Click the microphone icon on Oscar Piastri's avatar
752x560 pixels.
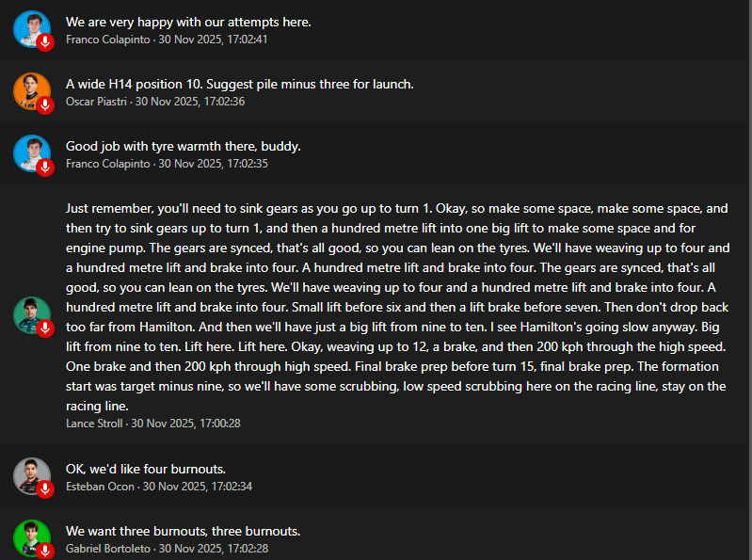click(45, 104)
